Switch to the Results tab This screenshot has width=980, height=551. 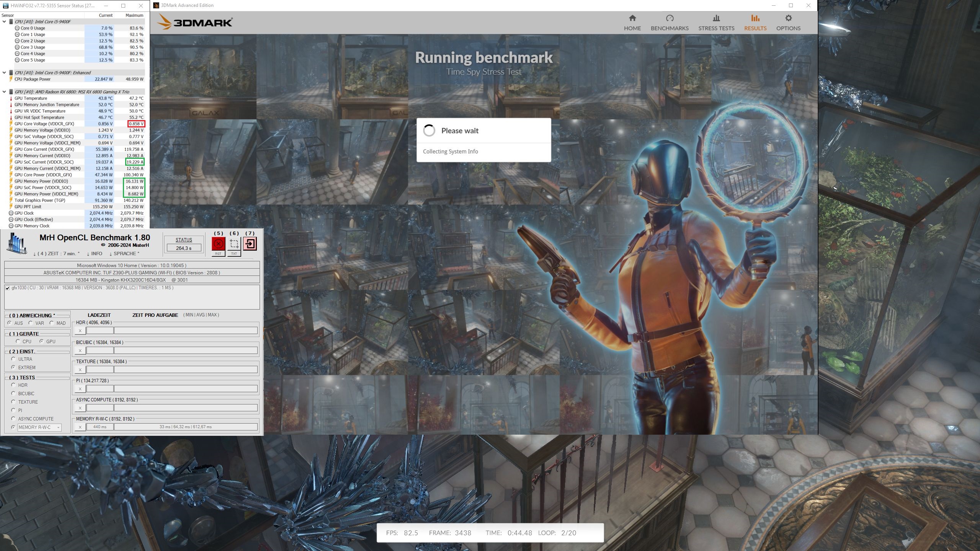tap(755, 23)
